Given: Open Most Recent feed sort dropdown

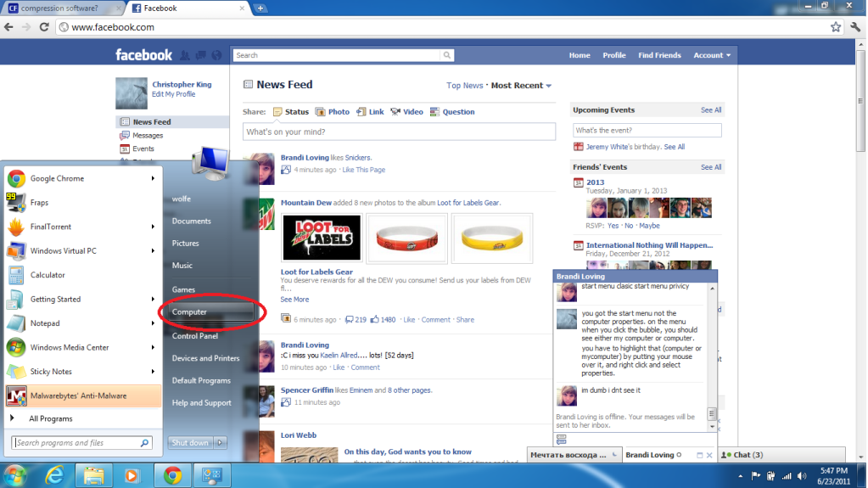Looking at the screenshot, I should (521, 86).
